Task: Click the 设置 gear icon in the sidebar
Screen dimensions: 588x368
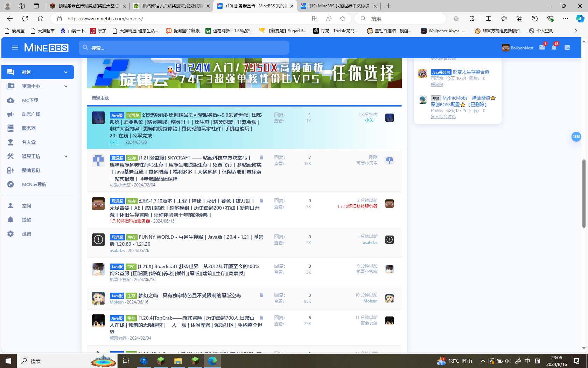Action: click(x=10, y=234)
